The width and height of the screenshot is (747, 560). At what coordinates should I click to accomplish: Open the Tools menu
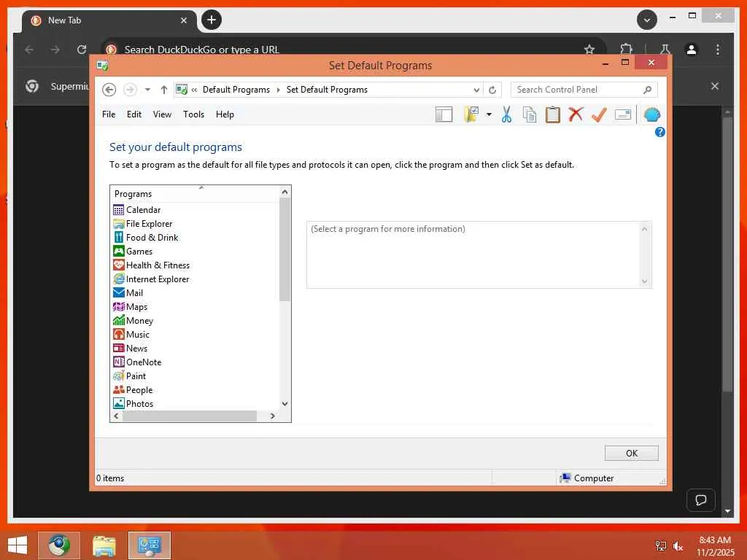pos(193,114)
